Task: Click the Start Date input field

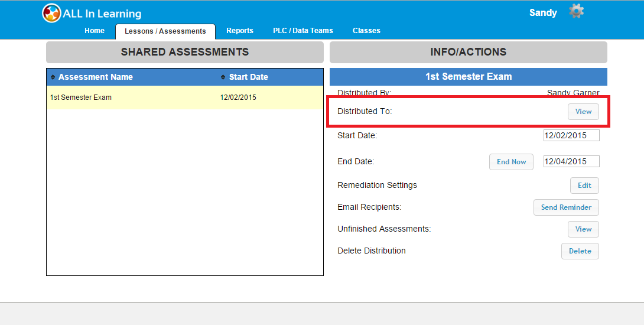Action: (571, 135)
